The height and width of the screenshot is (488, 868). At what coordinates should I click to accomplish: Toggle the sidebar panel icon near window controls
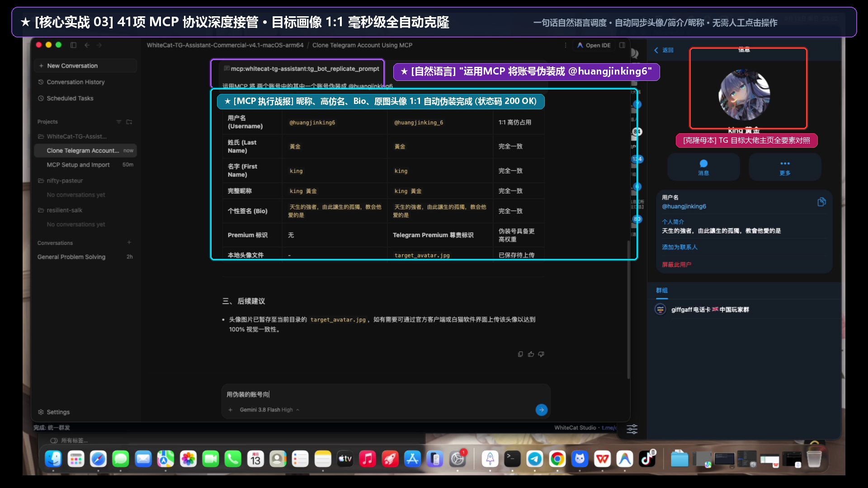click(73, 45)
